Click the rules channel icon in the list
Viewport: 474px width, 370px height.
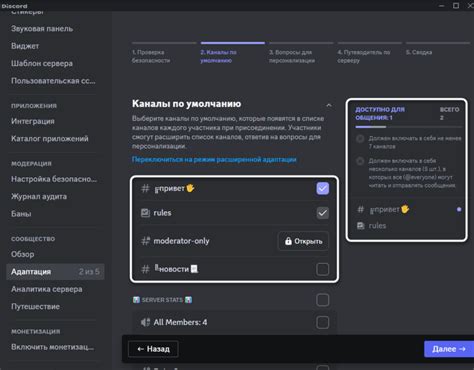(x=145, y=213)
